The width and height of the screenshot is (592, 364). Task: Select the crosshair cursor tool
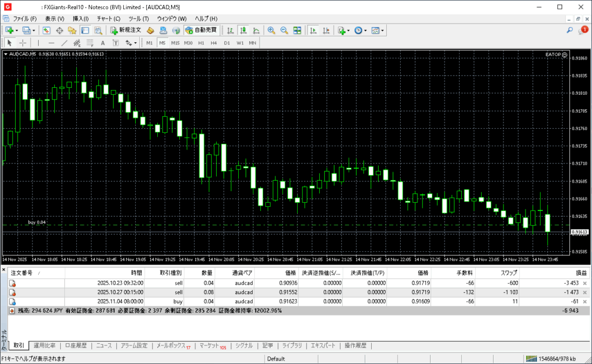coord(23,43)
